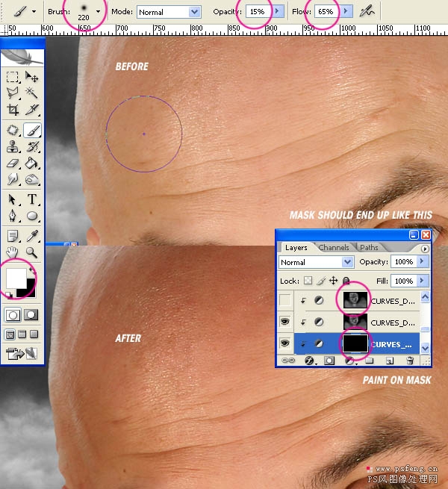Open the layer blend mode Normal dropdown
448x489 pixels.
tap(316, 262)
